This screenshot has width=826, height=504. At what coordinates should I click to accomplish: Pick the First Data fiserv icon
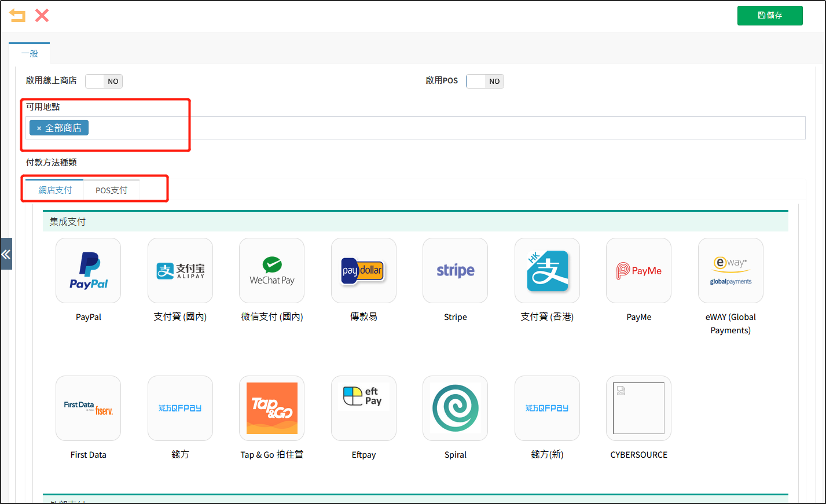coord(88,408)
